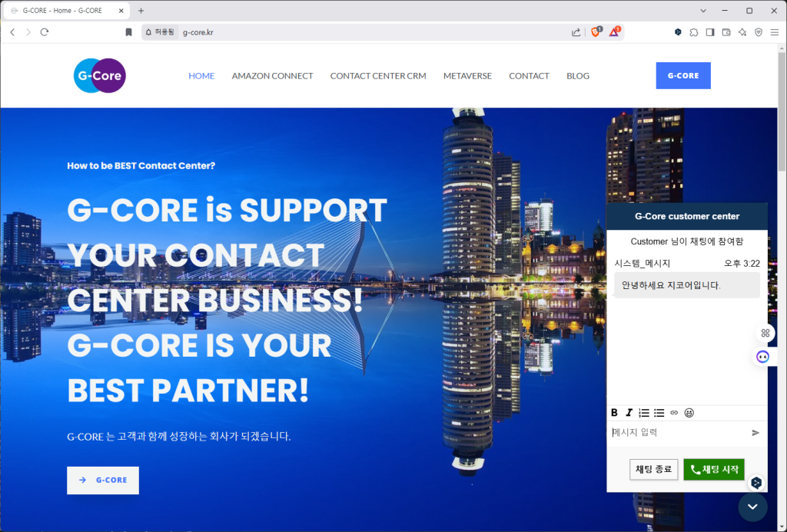Click the page vertical scrollbar
Viewport: 787px width, 532px height.
coord(782,287)
